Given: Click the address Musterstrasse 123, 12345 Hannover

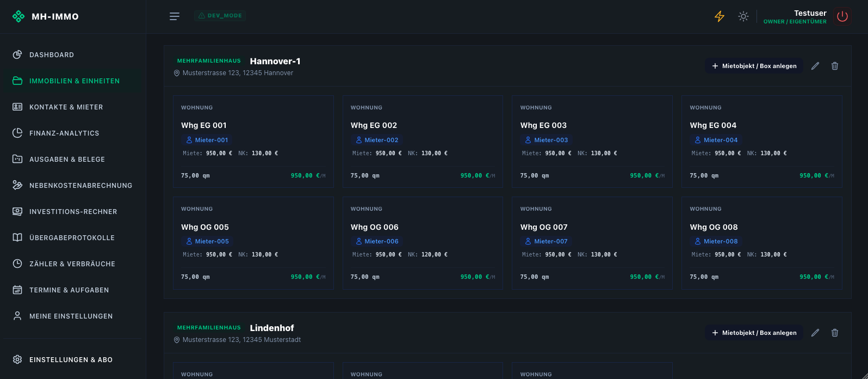Looking at the screenshot, I should pos(238,73).
